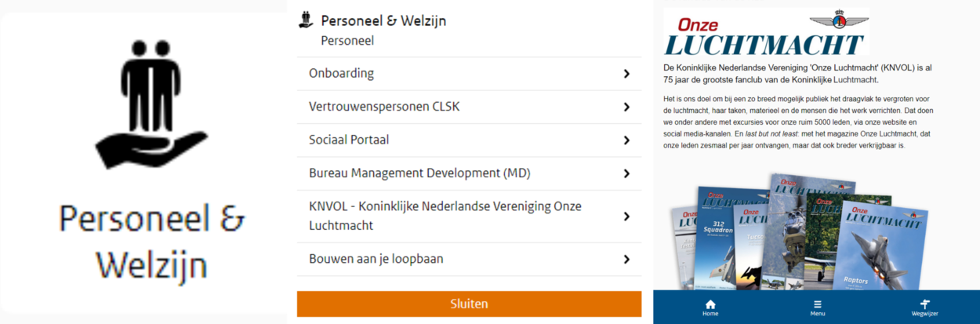Go to Home in bottom navigation bar
The image size is (980, 324).
[710, 308]
